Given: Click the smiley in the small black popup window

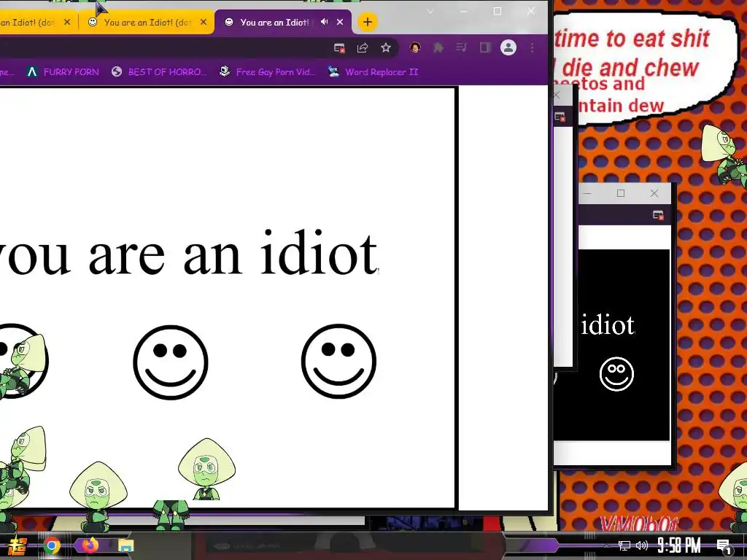Looking at the screenshot, I should coord(616,374).
